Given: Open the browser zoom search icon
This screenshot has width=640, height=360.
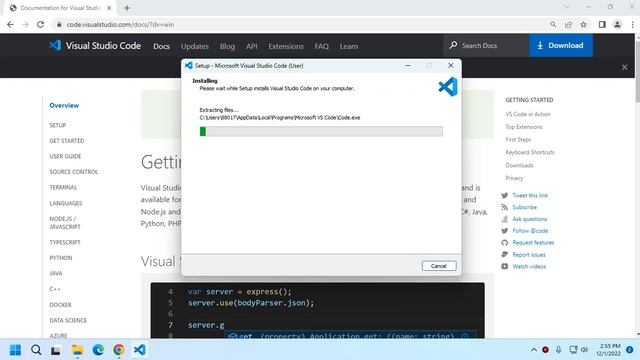Looking at the screenshot, I should tap(553, 24).
